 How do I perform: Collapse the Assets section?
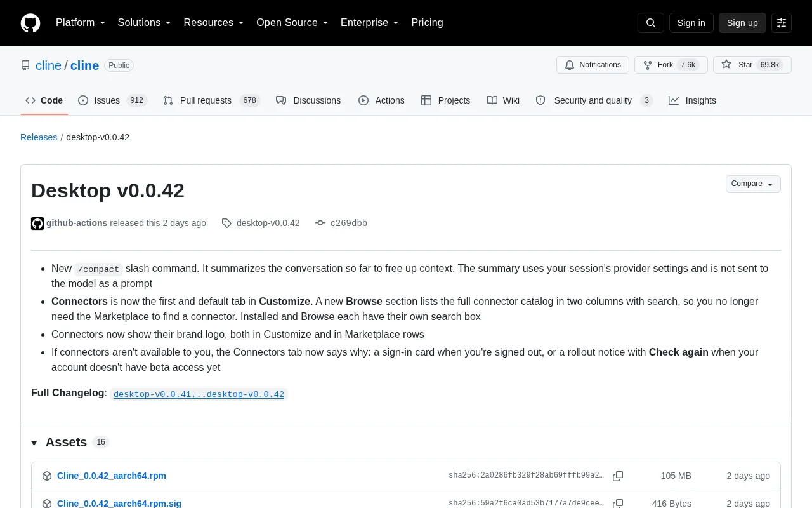click(59, 442)
